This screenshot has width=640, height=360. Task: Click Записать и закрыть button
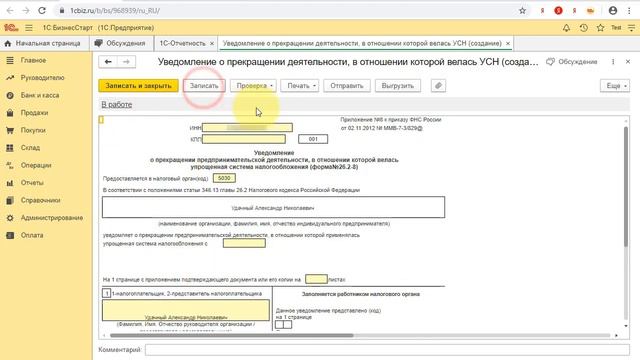pyautogui.click(x=138, y=86)
